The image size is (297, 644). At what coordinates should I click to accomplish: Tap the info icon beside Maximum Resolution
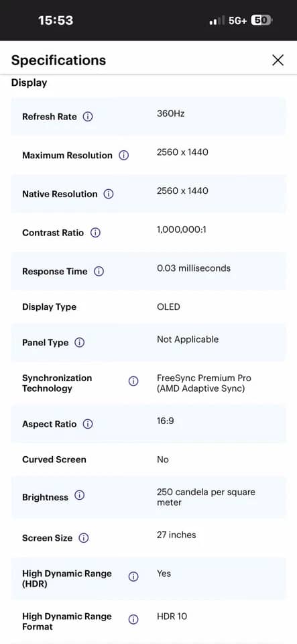coord(123,156)
